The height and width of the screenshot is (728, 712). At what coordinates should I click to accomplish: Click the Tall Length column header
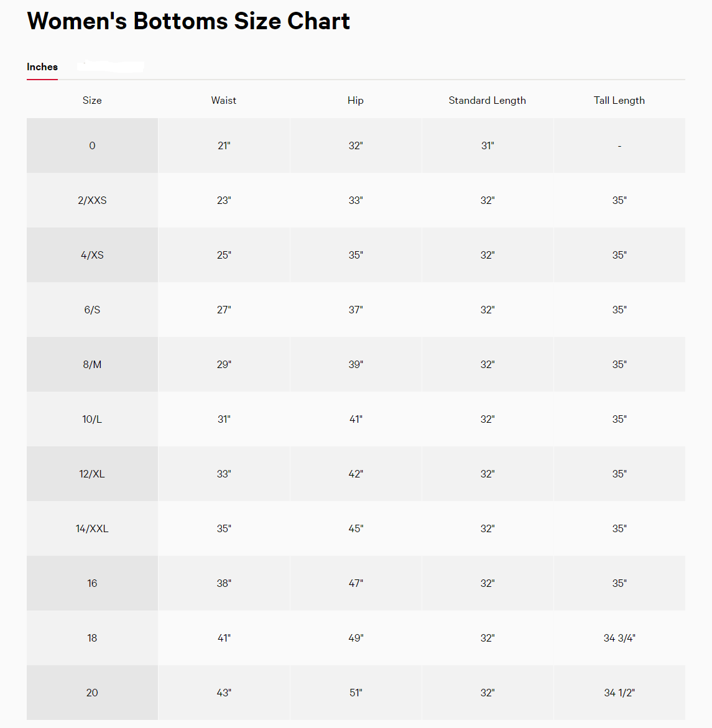(619, 101)
